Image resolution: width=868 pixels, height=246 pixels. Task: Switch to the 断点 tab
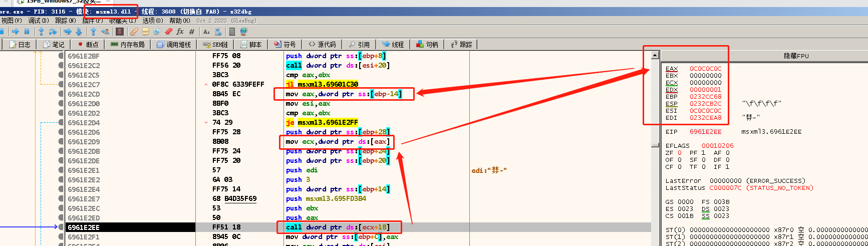88,45
